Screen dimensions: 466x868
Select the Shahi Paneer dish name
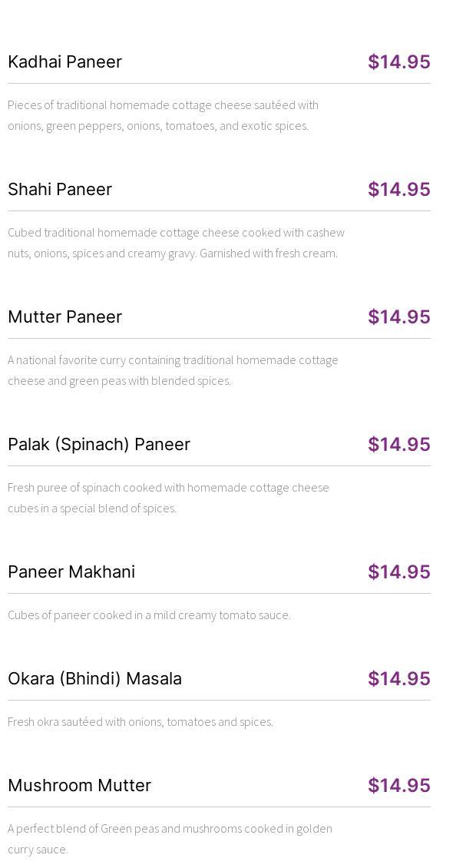(60, 189)
